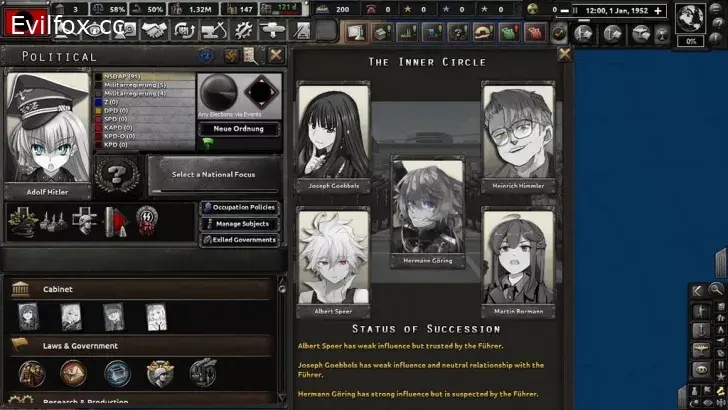This screenshot has height=410, width=728.
Task: Increase game speed with plus button
Action: [658, 11]
